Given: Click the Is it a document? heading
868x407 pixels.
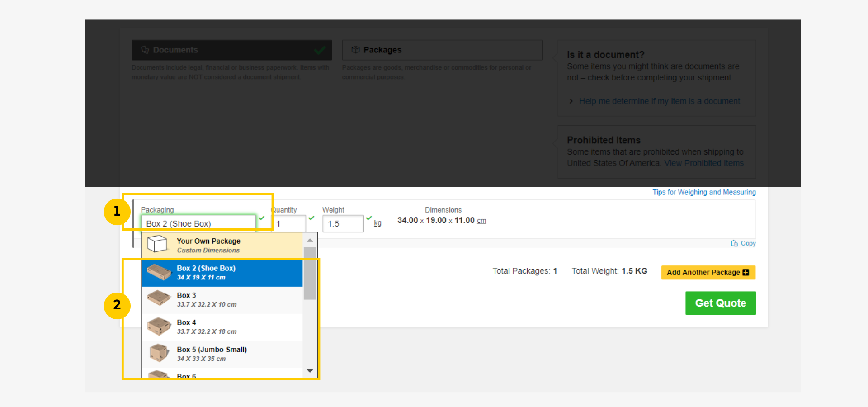Looking at the screenshot, I should [x=605, y=55].
